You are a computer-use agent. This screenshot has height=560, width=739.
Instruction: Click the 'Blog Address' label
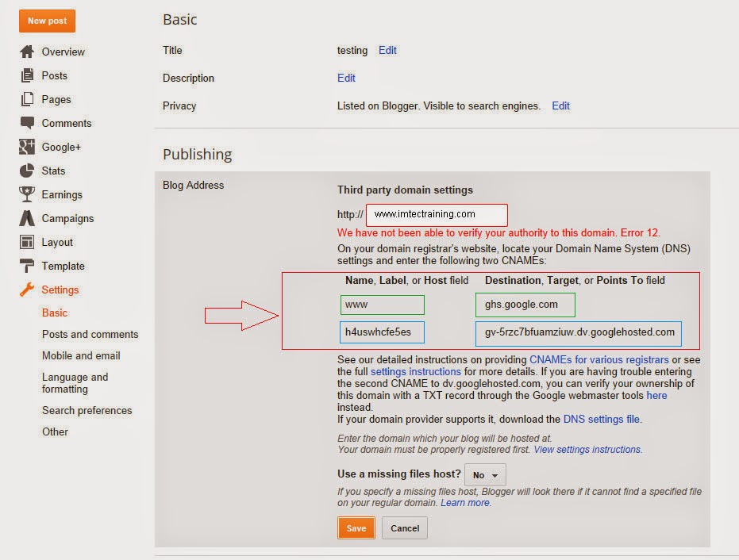point(193,185)
